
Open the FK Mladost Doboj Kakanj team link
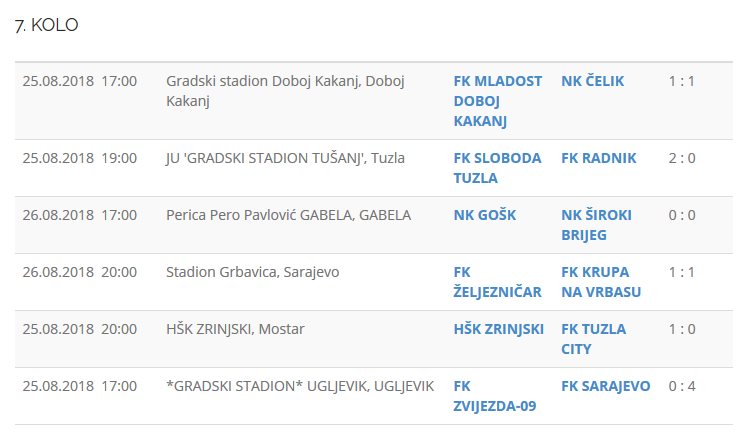coord(497,101)
